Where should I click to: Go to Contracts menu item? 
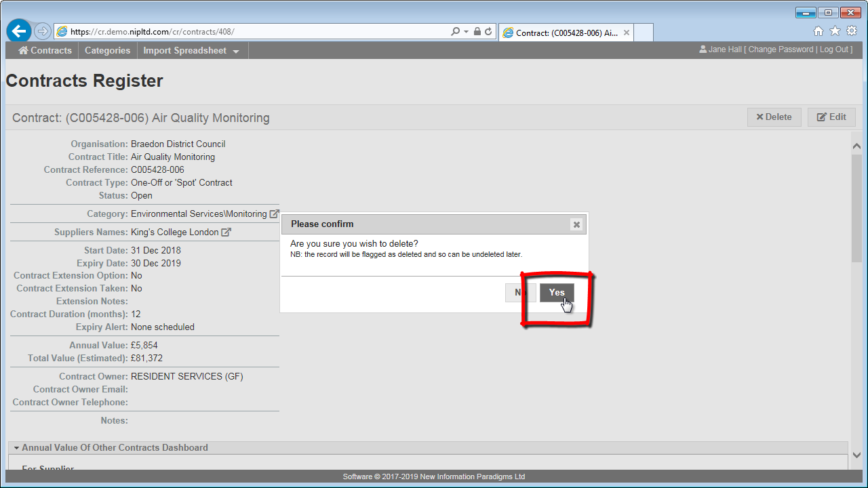45,51
